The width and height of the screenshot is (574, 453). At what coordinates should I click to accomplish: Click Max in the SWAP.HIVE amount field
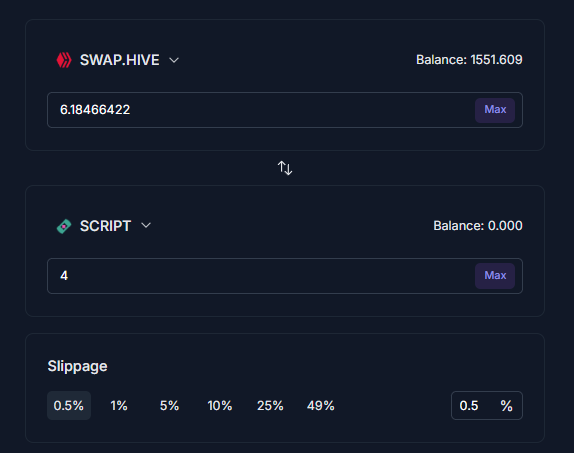[495, 110]
